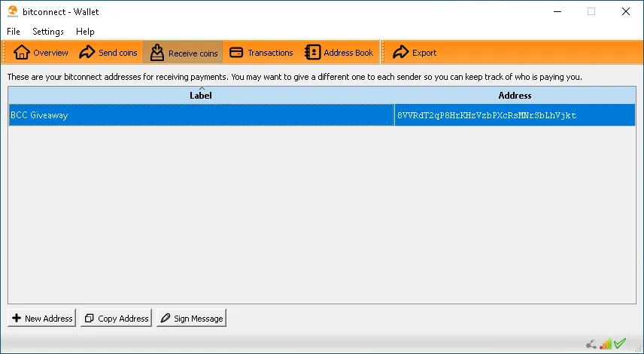Viewport: 644px width, 354px height.
Task: Switch to the Overview text label
Action: click(x=51, y=53)
